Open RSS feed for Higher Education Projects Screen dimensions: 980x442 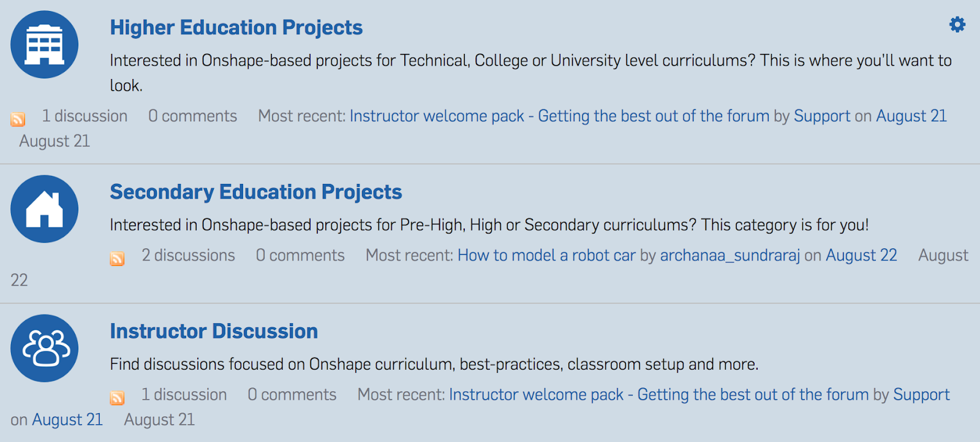tap(18, 119)
